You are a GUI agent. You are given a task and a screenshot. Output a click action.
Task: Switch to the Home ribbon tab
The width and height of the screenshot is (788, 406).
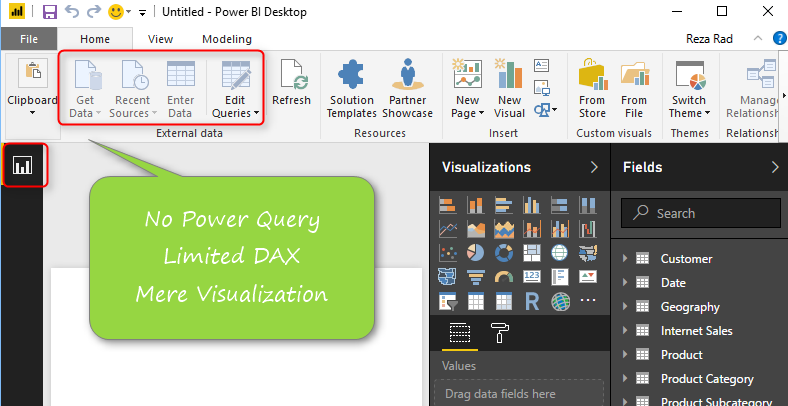[95, 39]
